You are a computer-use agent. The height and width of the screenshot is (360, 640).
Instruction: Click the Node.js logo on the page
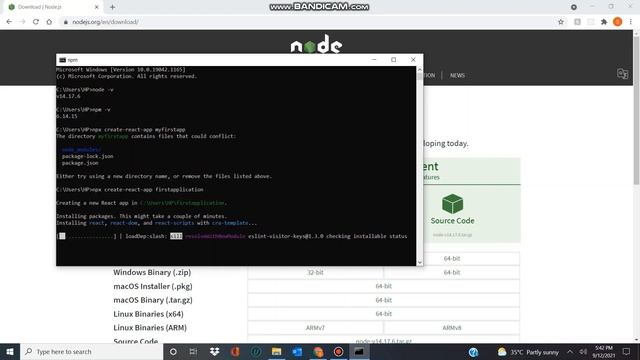[316, 44]
